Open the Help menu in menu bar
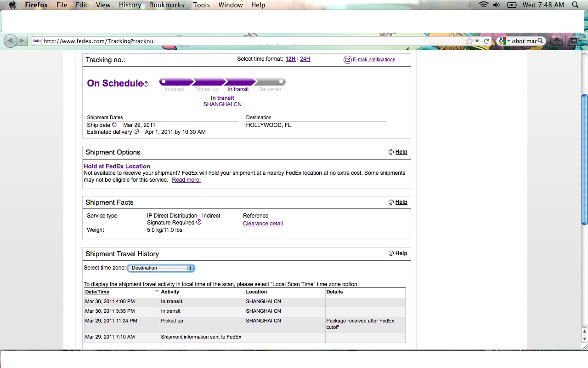Viewport: 588px width, 368px height. [x=258, y=5]
